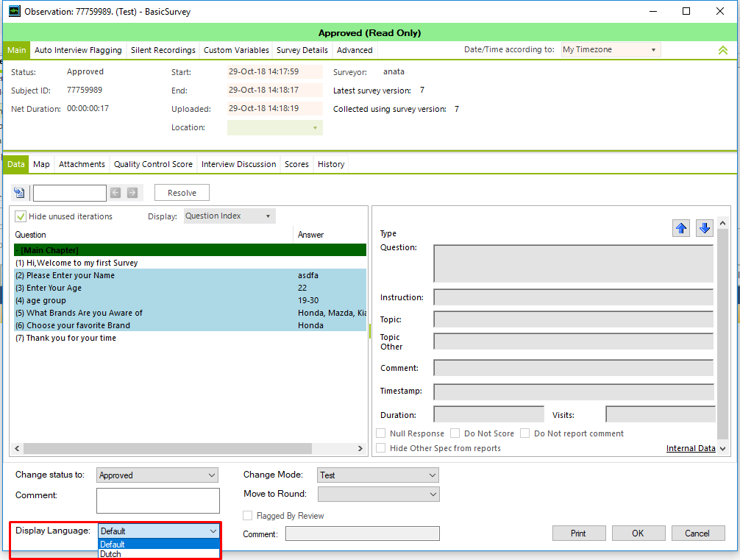Click the previous search result arrow
The image size is (740, 560).
pyautogui.click(x=115, y=193)
